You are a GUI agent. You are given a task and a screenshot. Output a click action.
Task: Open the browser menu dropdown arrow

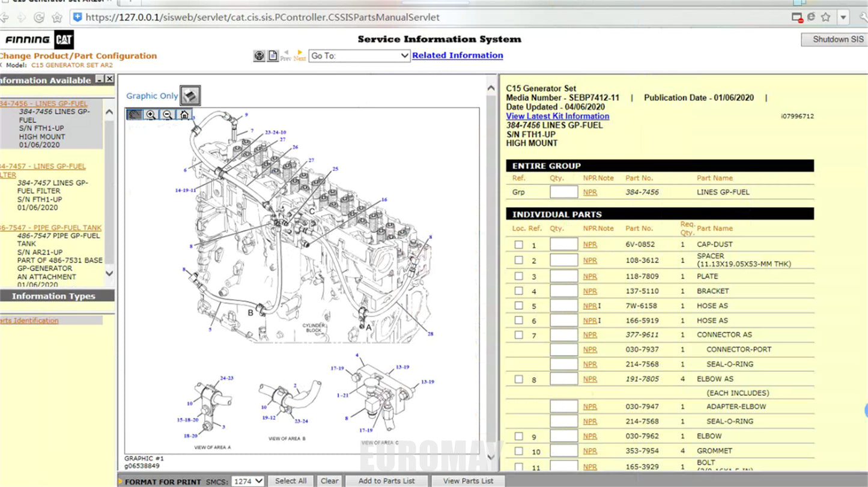(x=843, y=17)
